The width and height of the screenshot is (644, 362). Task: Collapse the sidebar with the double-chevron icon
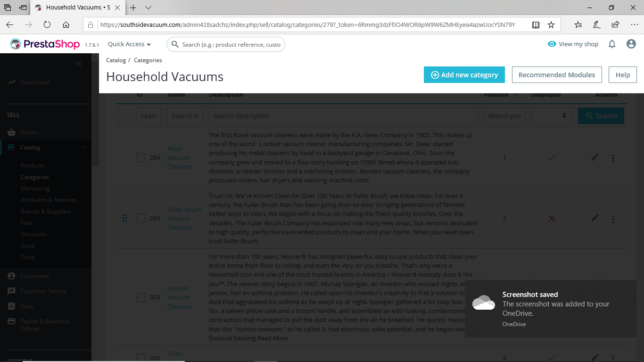click(x=79, y=64)
